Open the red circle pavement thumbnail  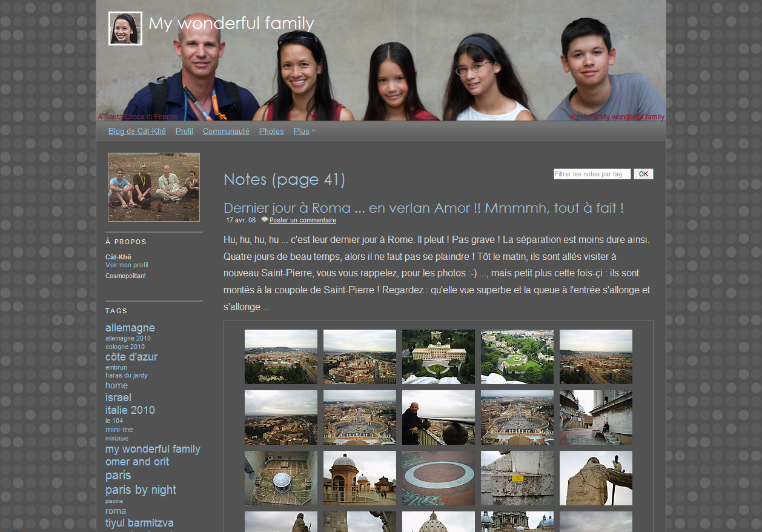coord(438,478)
